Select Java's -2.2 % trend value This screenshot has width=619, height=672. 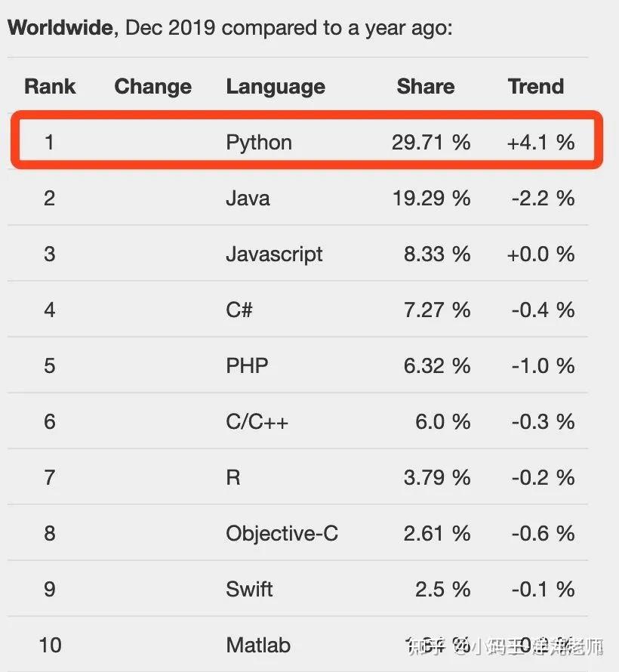pos(543,198)
